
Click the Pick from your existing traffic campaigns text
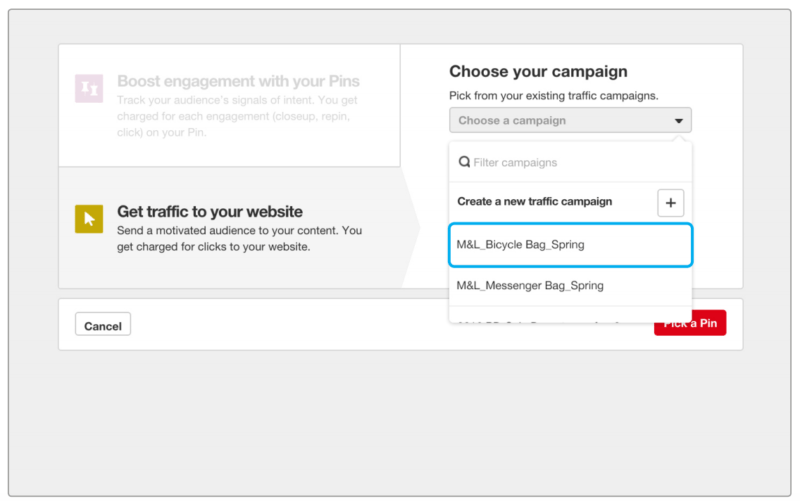point(553,96)
